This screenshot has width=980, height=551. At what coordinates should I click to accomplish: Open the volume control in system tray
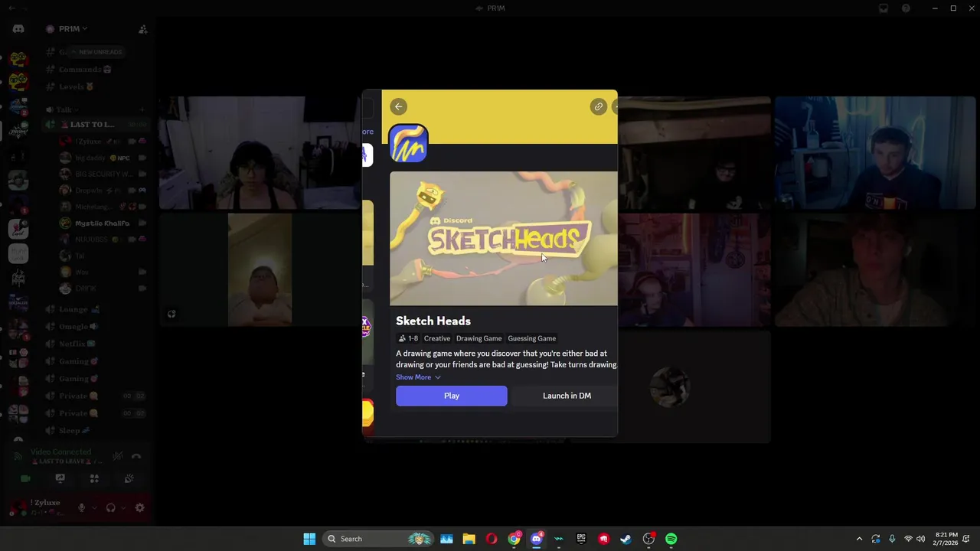[x=920, y=539]
